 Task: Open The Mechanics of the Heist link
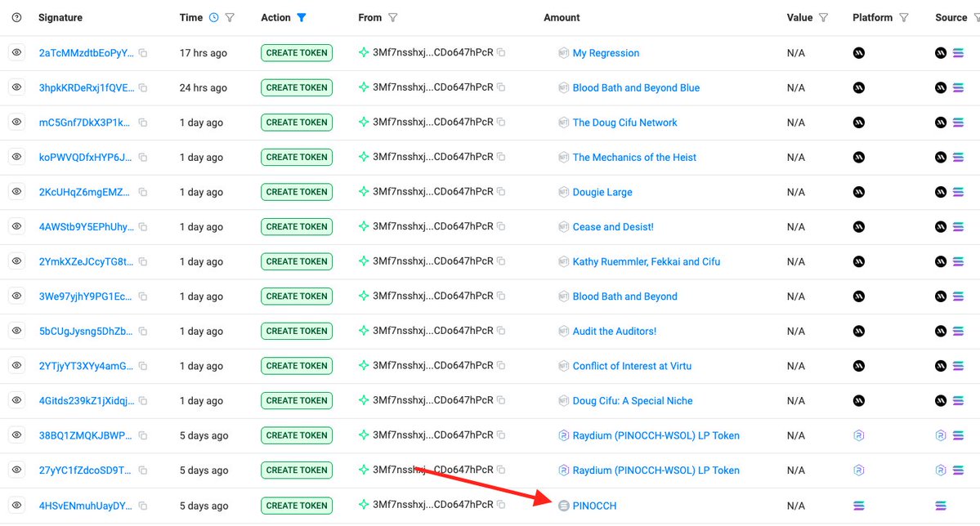[x=634, y=158]
